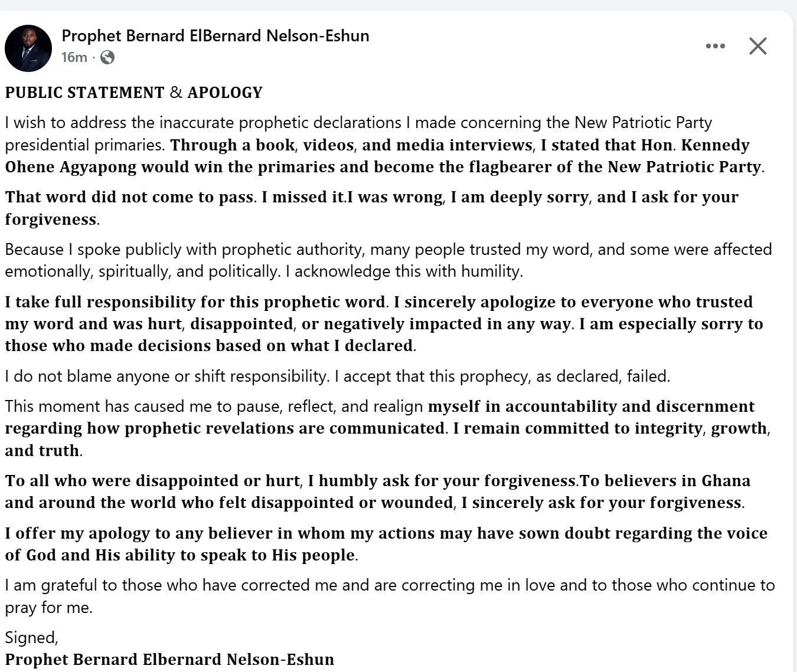Click the bold text "To all who were disappointed"
This screenshot has height=672, width=797.
coord(152,481)
